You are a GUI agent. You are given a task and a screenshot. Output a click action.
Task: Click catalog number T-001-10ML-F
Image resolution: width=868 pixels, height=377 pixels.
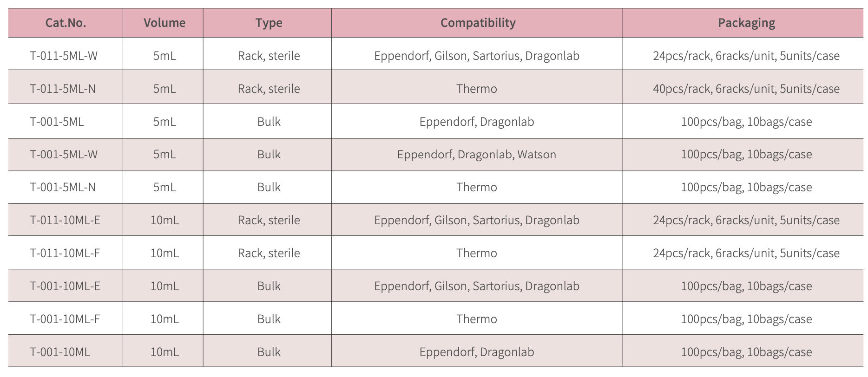pos(65,319)
